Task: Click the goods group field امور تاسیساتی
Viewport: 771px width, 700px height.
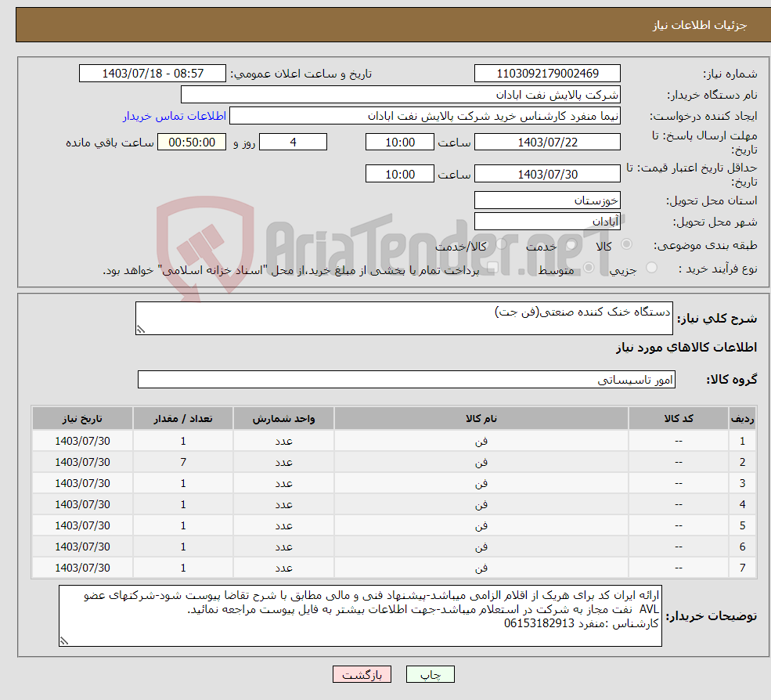Action: 406,379
